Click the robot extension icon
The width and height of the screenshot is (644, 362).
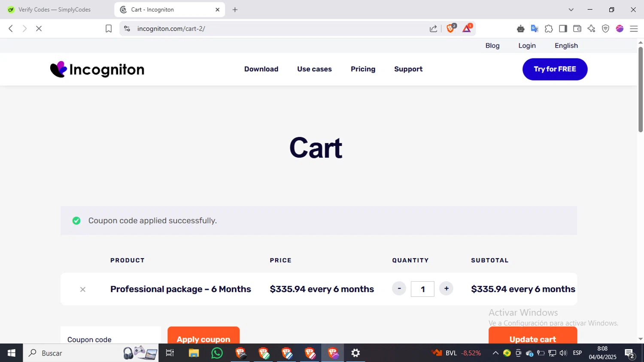coord(520,28)
